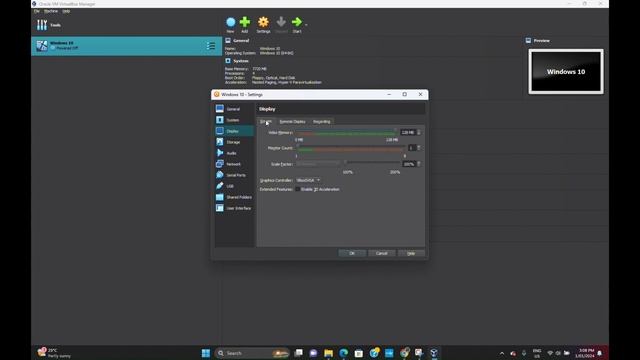
Task: Click the Monitor Count slider
Action: (x=351, y=148)
